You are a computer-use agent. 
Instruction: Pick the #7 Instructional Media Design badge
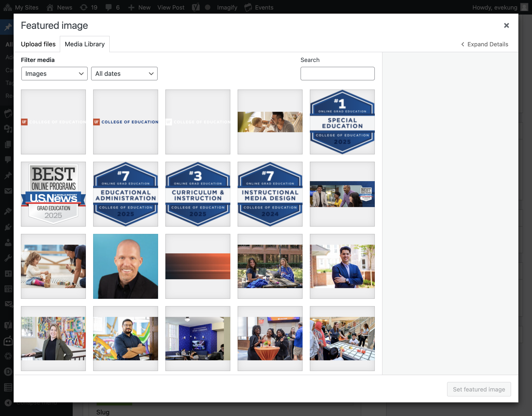click(270, 194)
